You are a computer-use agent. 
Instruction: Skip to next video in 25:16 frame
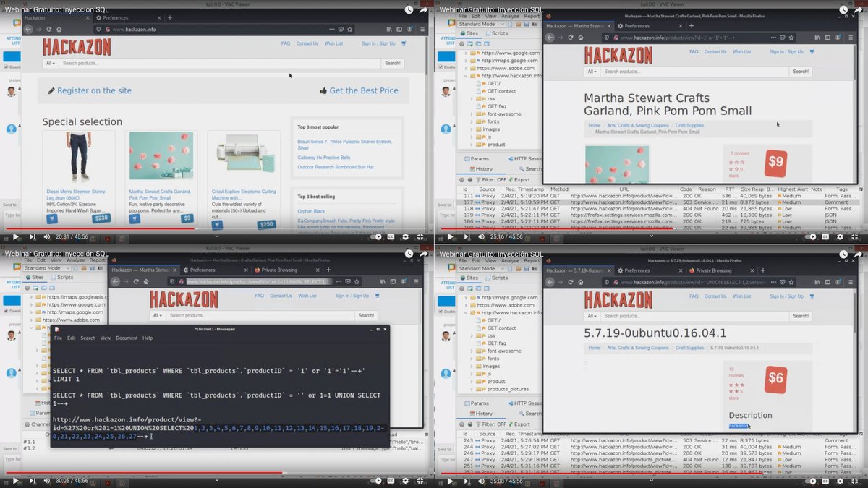click(466, 236)
